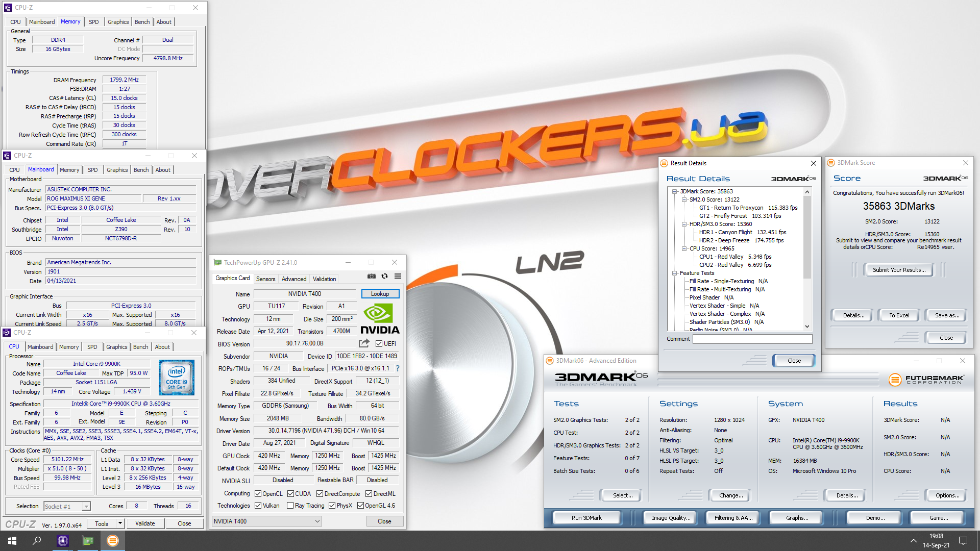Click Result Details scrollbar up arrow
Screen dimensions: 980x551
point(807,192)
